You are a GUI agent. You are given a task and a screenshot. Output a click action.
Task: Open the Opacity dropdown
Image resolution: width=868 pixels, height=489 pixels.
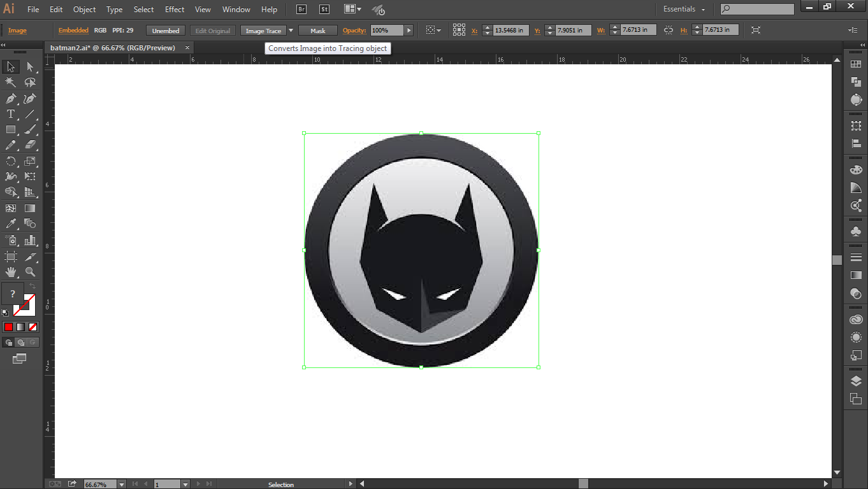coord(408,29)
